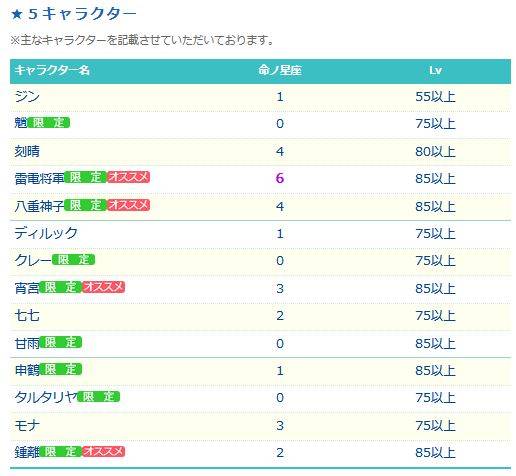The width and height of the screenshot is (516, 476).
Task: Click the 限定 badge beside 魈
Action: pos(49,123)
